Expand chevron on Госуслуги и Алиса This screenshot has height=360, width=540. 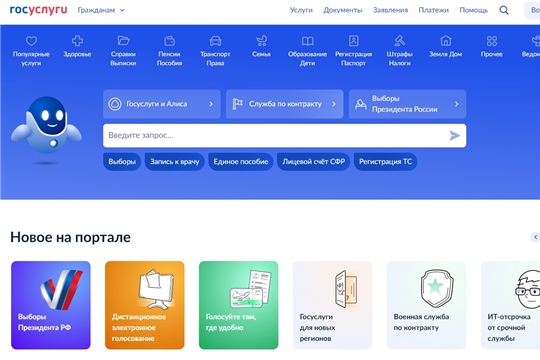point(211,104)
